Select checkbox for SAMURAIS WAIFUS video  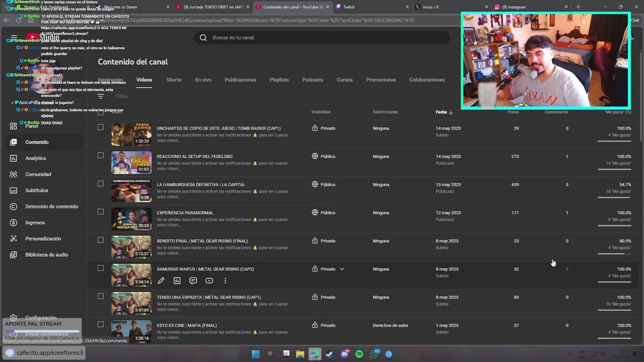click(101, 268)
